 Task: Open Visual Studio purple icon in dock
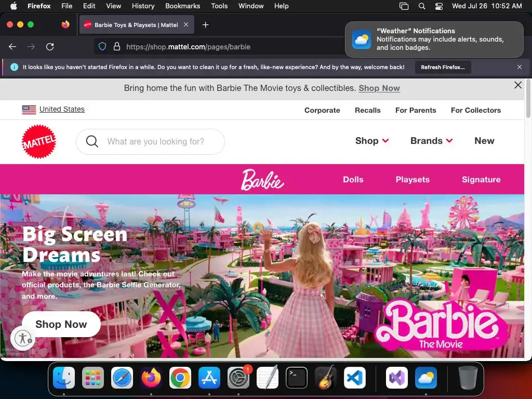point(396,378)
